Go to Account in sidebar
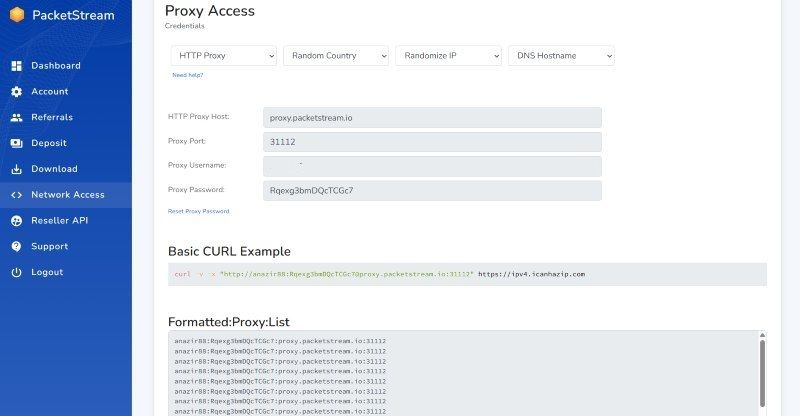 66,91
